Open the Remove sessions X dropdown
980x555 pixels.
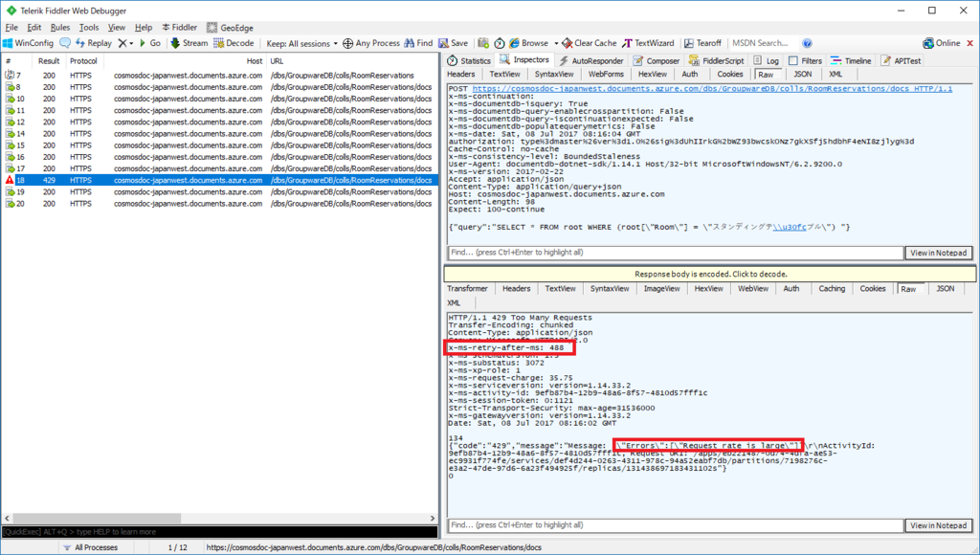tap(125, 43)
